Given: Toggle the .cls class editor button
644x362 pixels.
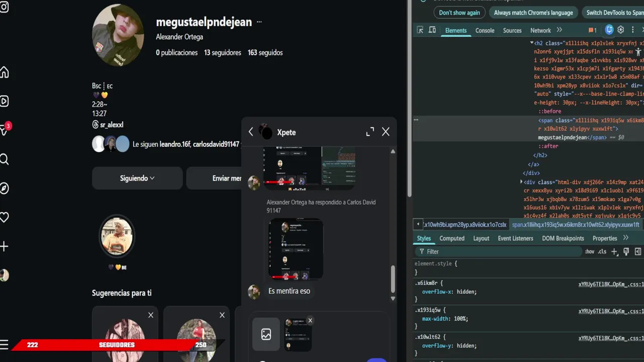Looking at the screenshot, I should [602, 251].
